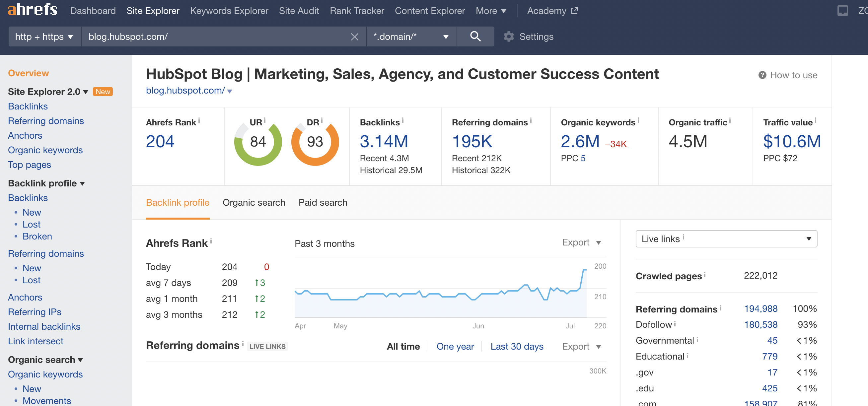This screenshot has width=868, height=406.
Task: Clear the URL field with X icon
Action: click(x=354, y=36)
